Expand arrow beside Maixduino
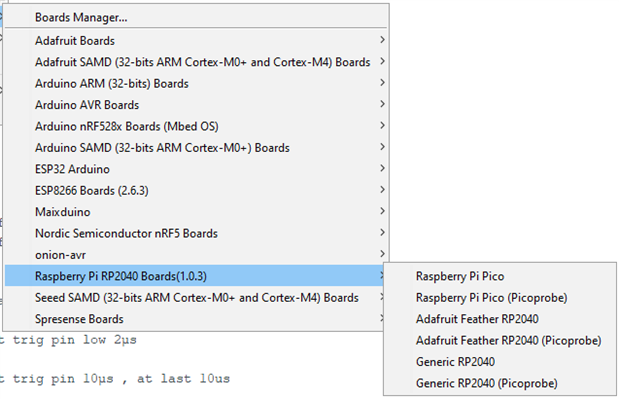 click(382, 211)
